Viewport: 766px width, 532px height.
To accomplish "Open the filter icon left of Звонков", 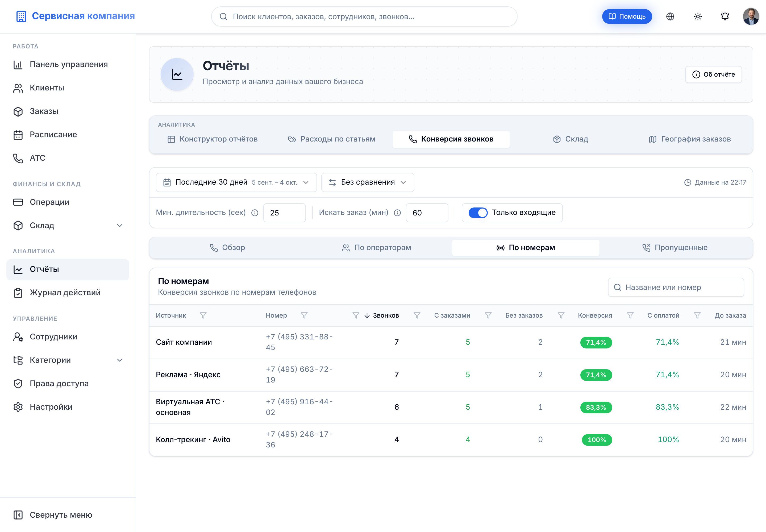I will [x=356, y=315].
